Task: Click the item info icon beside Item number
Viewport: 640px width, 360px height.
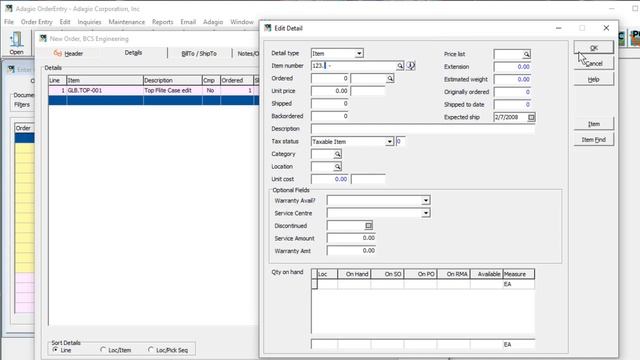Action: click(x=411, y=66)
